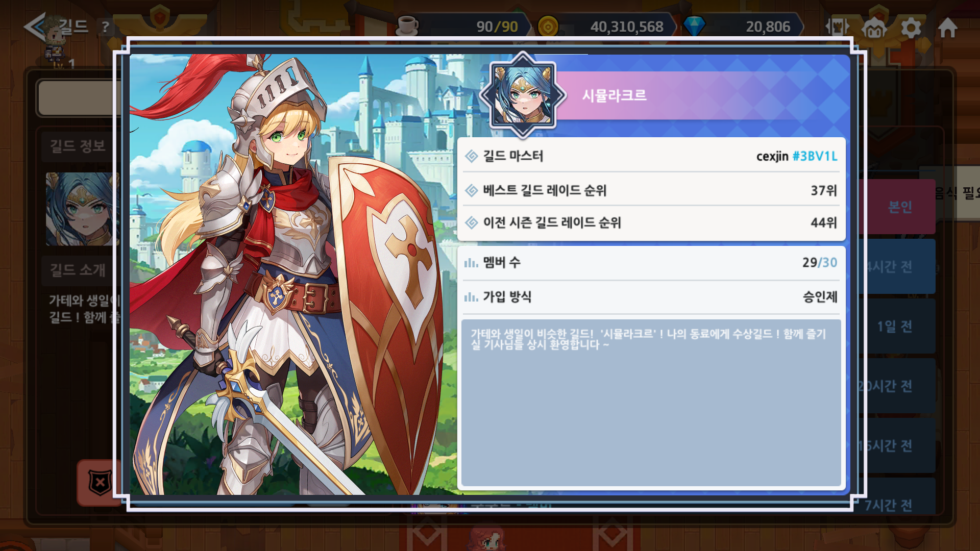Open the 베스트 길드 레이드 순위 row
The width and height of the screenshot is (980, 551).
pyautogui.click(x=651, y=190)
